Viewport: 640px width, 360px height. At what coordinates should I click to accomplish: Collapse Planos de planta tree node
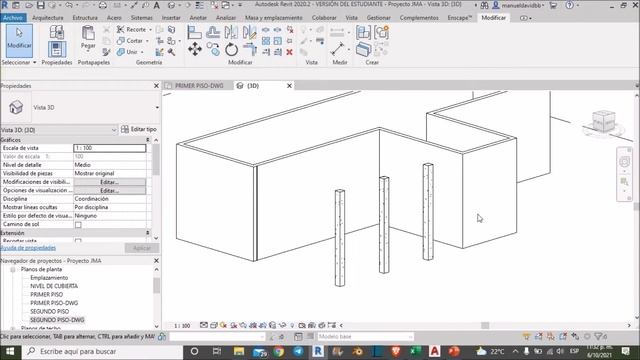(13, 269)
